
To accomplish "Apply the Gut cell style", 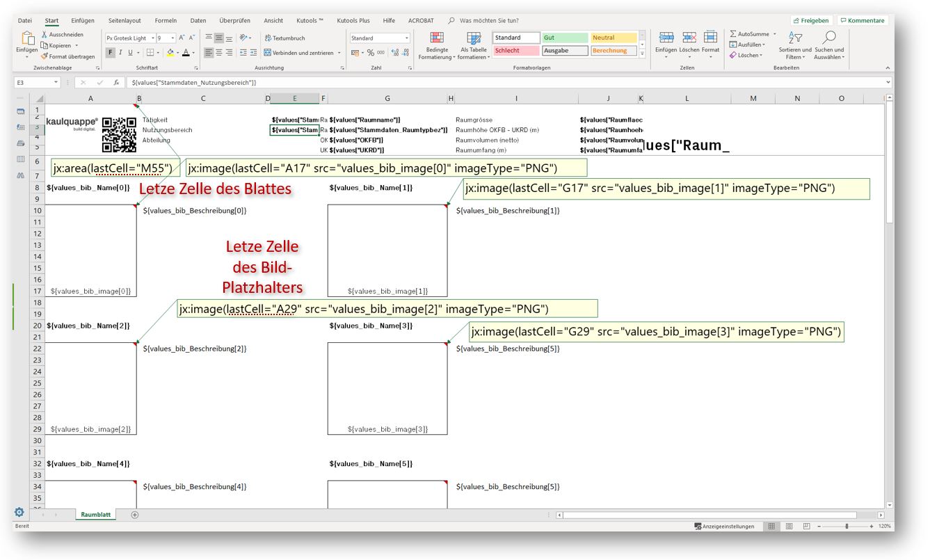I will click(564, 38).
